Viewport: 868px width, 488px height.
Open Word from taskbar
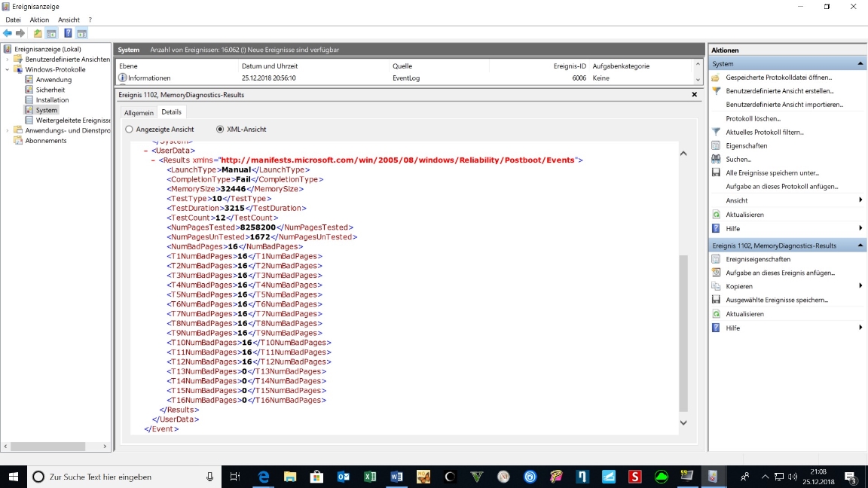396,477
